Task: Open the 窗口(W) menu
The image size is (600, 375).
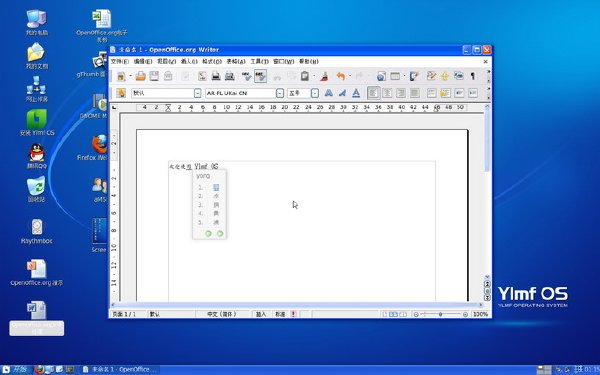Action: click(x=284, y=61)
